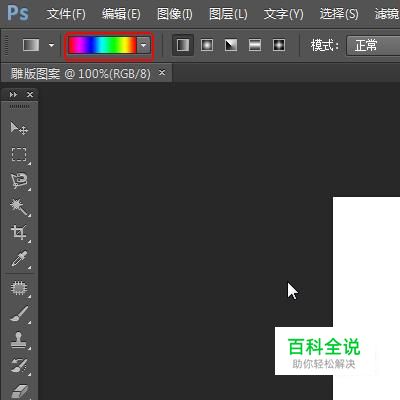Choose Diamond Gradient style

(279, 45)
